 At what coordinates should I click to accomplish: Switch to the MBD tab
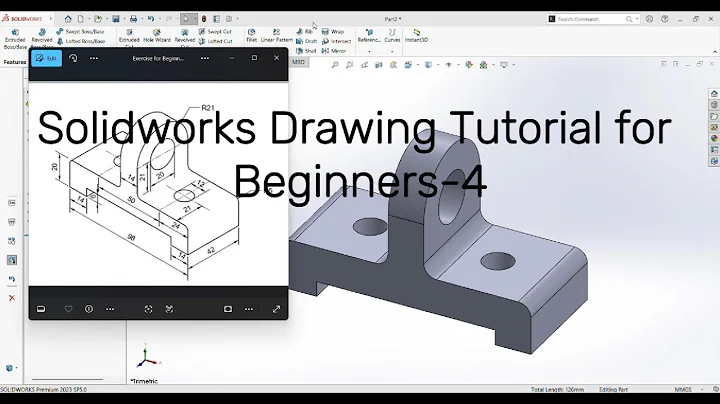click(298, 62)
